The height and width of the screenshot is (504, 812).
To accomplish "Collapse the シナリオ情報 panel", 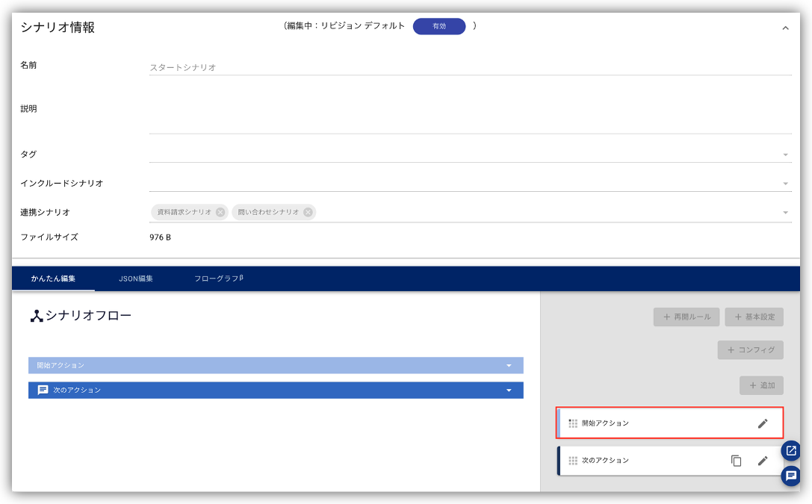I will click(785, 28).
